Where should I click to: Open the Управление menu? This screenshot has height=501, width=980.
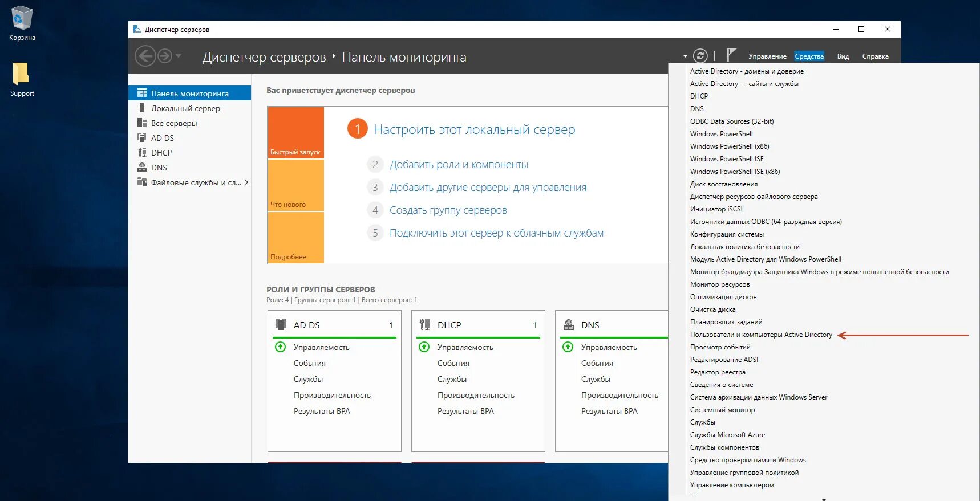pyautogui.click(x=767, y=56)
